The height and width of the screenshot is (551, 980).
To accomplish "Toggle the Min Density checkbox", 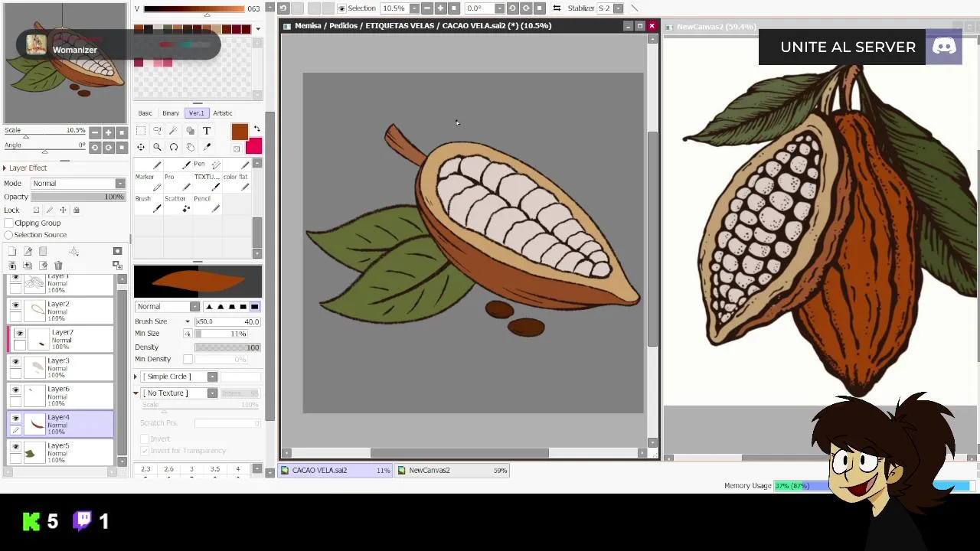I will (188, 359).
